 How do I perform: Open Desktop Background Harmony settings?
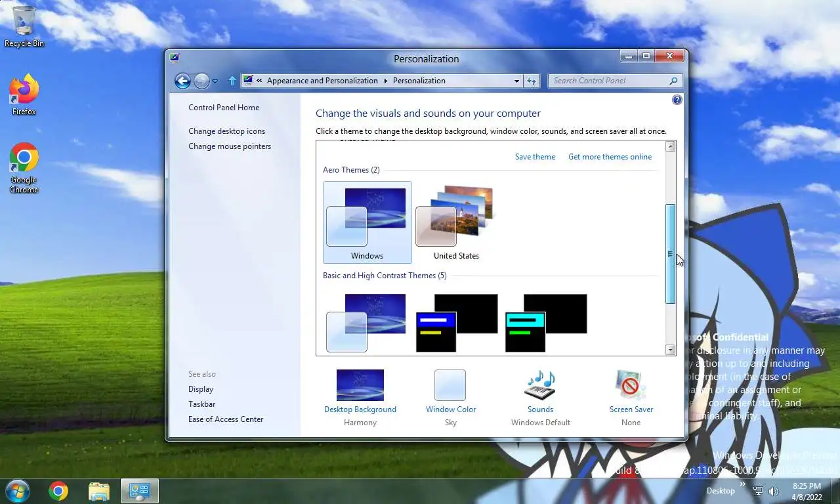(x=360, y=385)
